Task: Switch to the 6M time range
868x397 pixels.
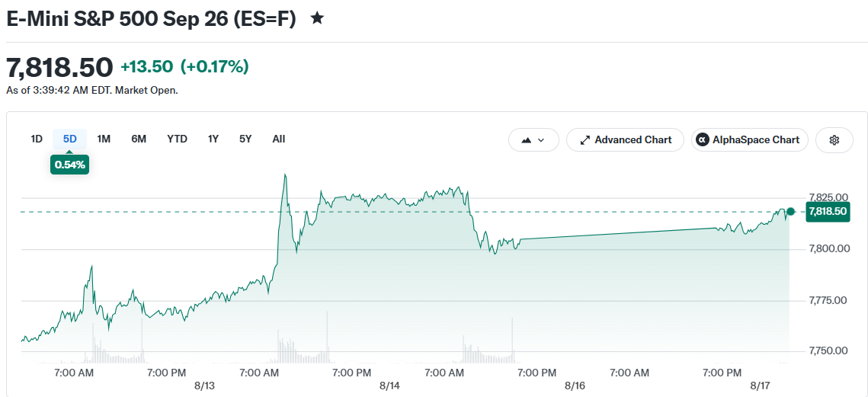Action: click(x=139, y=139)
